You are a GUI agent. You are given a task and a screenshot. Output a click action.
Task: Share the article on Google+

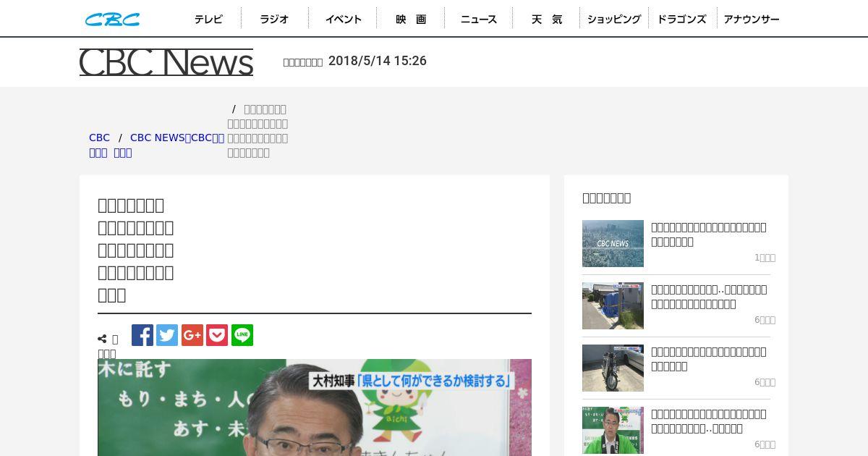(x=192, y=335)
